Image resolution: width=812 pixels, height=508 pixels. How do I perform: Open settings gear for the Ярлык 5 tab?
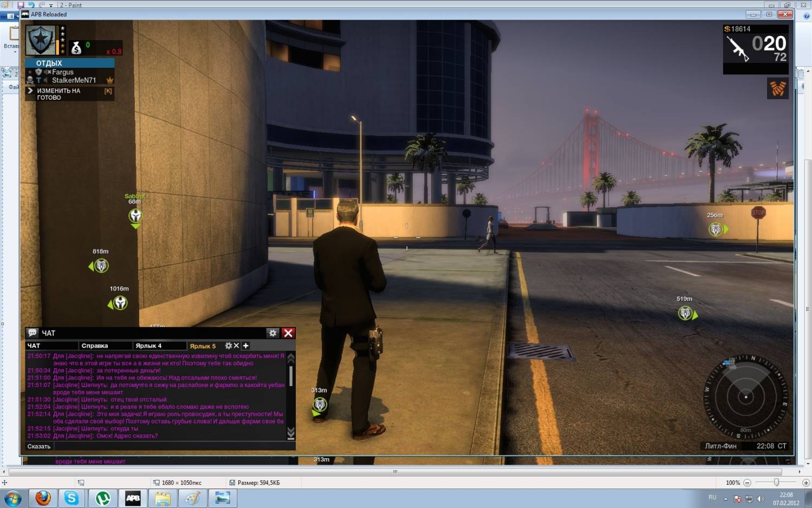(229, 345)
